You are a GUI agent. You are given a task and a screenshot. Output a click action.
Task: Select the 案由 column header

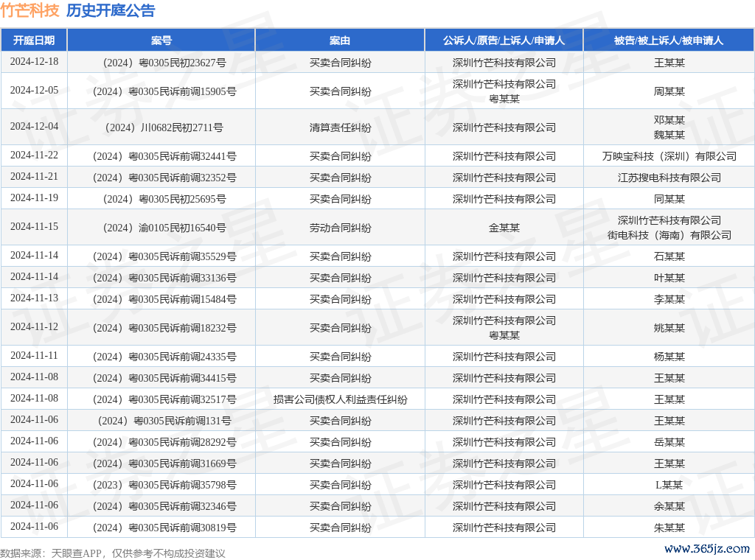coord(339,41)
